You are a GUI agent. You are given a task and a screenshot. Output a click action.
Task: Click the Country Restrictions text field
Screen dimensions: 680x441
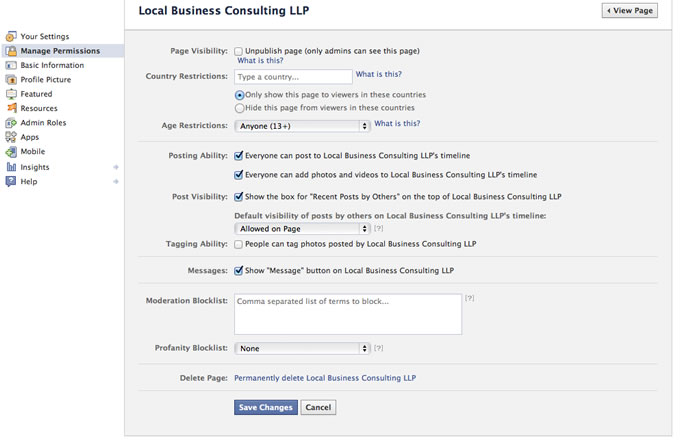click(293, 76)
